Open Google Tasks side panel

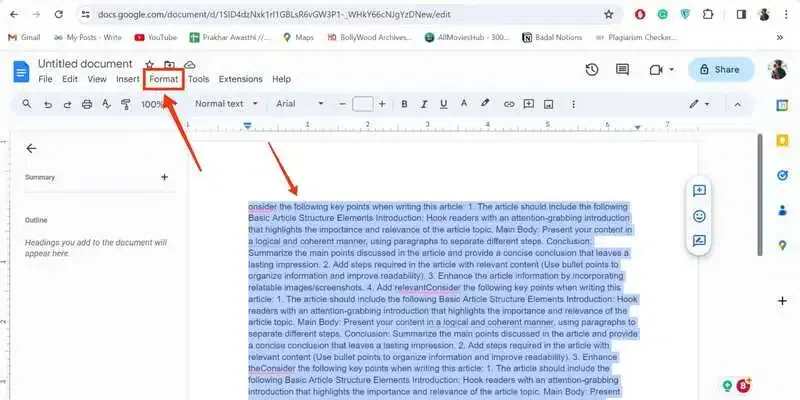pyautogui.click(x=782, y=176)
